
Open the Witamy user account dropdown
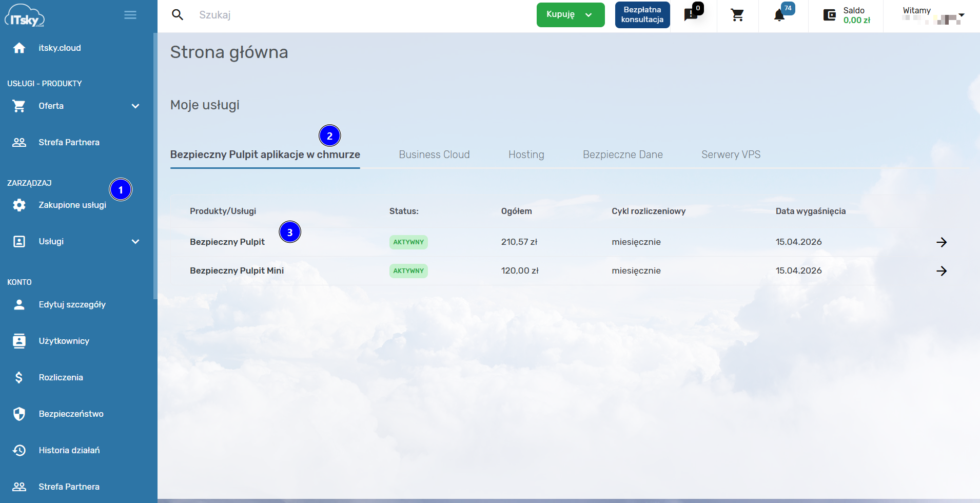click(x=933, y=15)
